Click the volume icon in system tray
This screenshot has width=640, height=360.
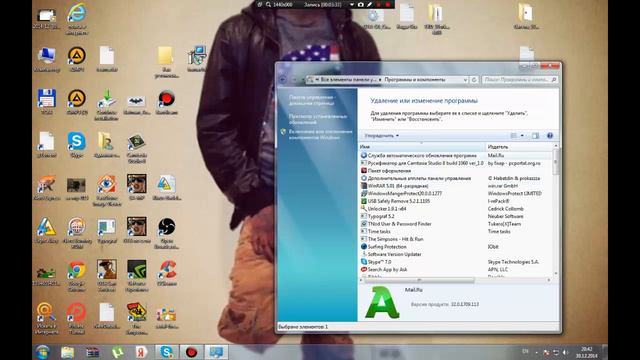(565, 352)
